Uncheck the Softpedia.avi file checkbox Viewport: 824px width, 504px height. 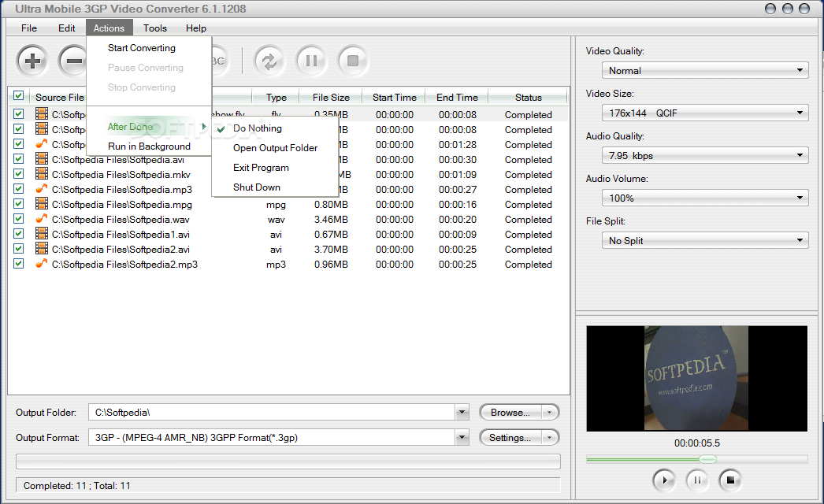click(19, 159)
